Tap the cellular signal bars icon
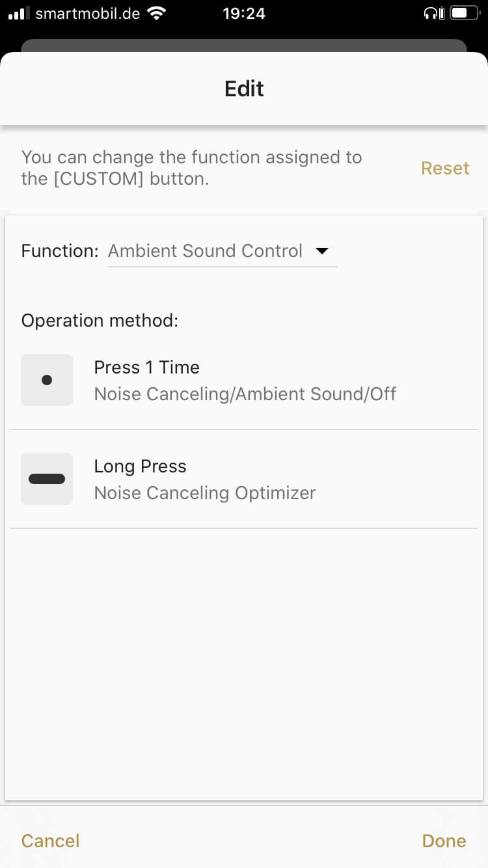Screen dimensions: 488x868 [18, 13]
